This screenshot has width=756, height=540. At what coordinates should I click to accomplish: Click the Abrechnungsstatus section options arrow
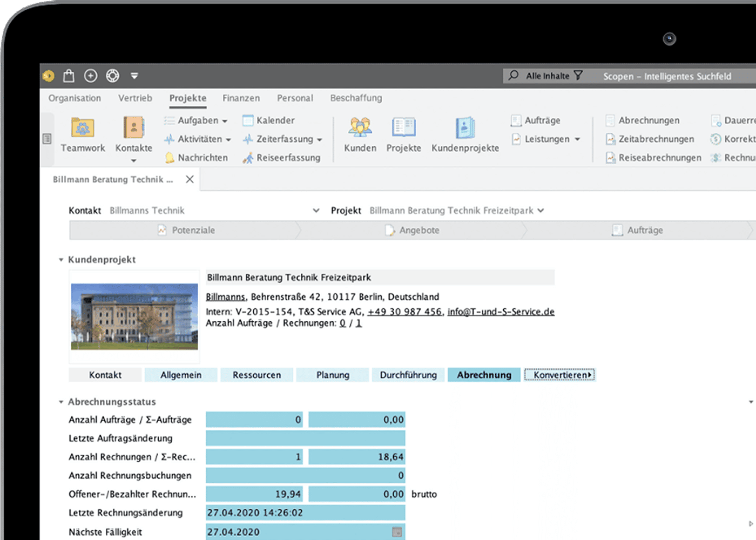[x=751, y=402]
